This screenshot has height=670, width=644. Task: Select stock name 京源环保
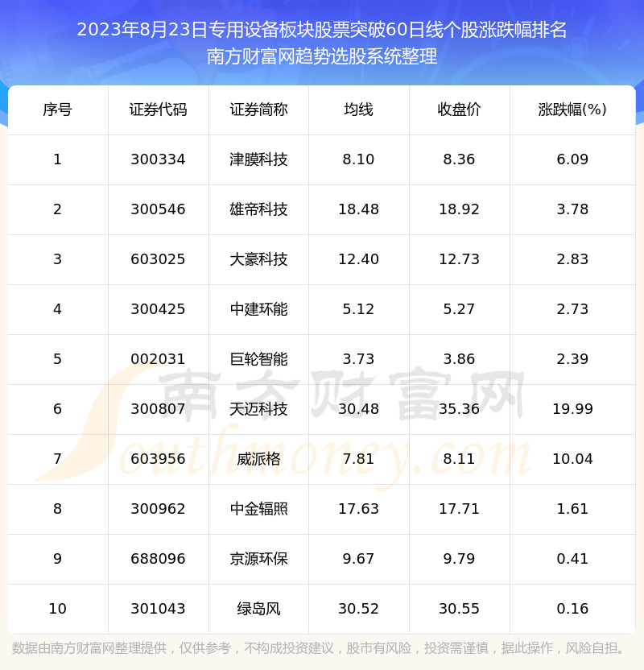258,559
